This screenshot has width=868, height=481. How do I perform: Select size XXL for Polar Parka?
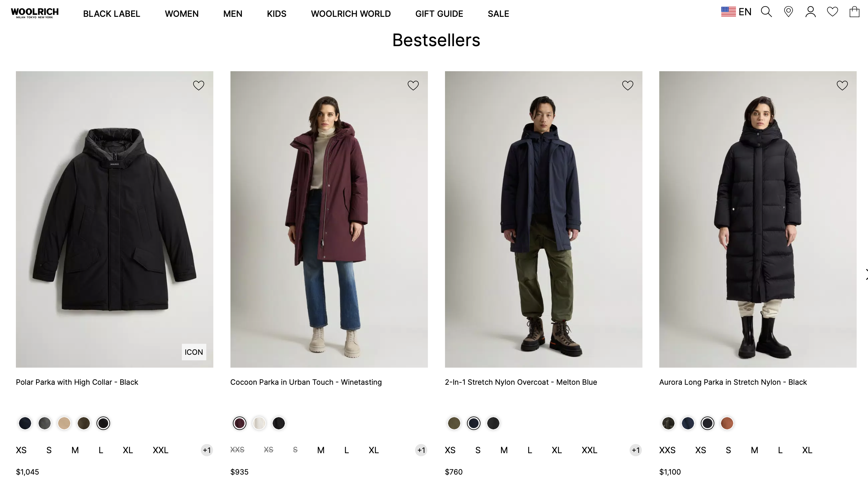160,450
